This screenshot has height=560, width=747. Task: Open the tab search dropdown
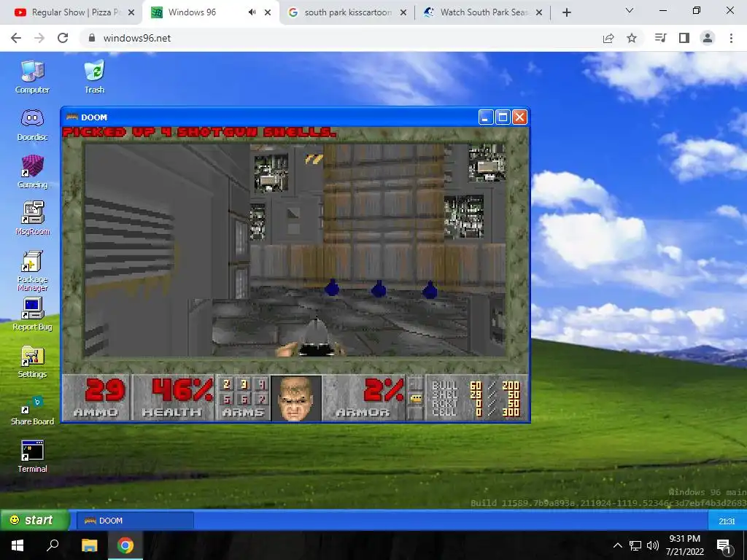pos(630,10)
